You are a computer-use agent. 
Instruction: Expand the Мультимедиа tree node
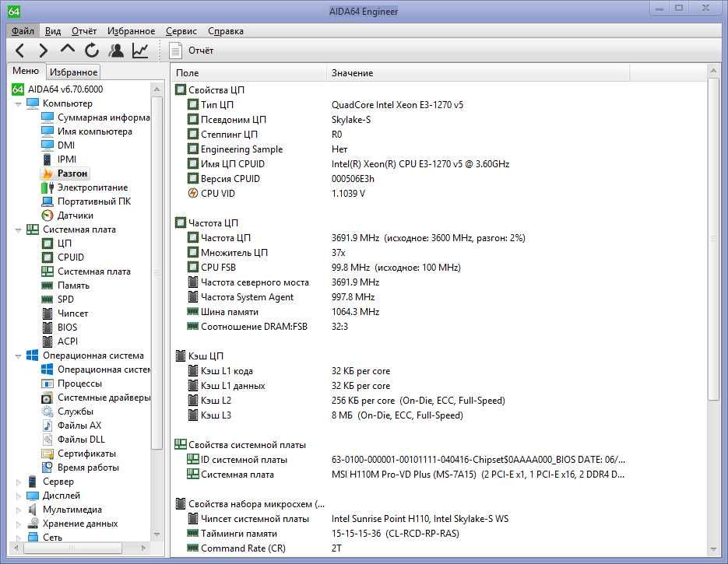click(x=19, y=510)
